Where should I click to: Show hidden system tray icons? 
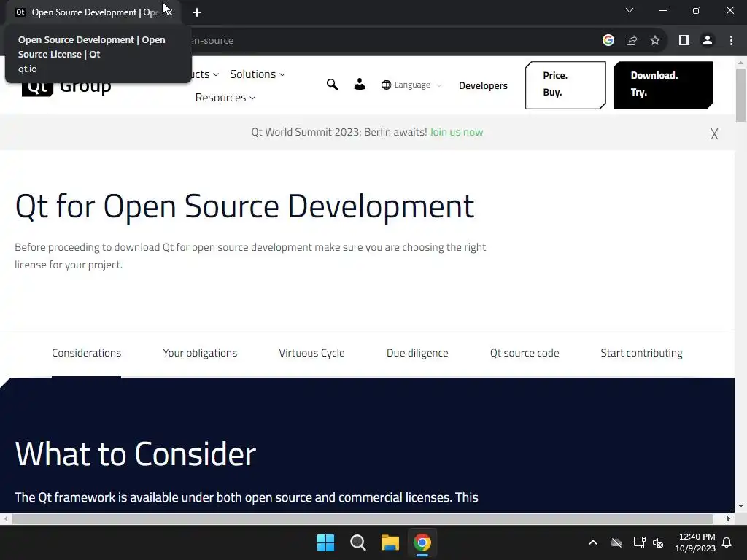(593, 542)
